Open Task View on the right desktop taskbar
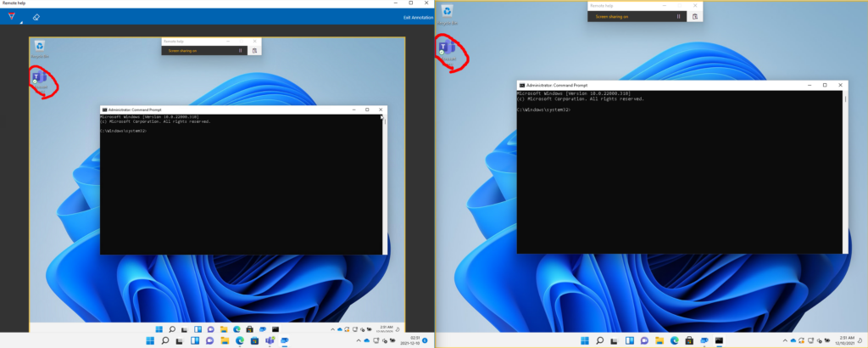868x348 pixels. pyautogui.click(x=615, y=341)
